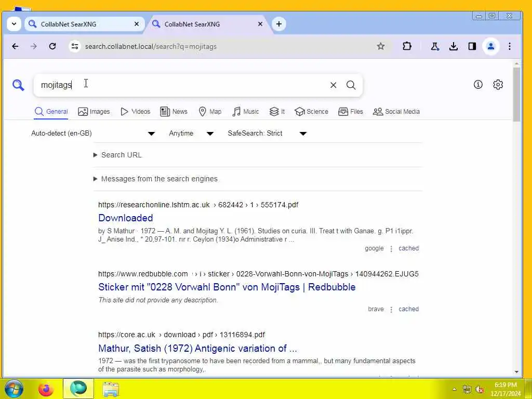
Task: Select the News category tab
Action: (174, 112)
